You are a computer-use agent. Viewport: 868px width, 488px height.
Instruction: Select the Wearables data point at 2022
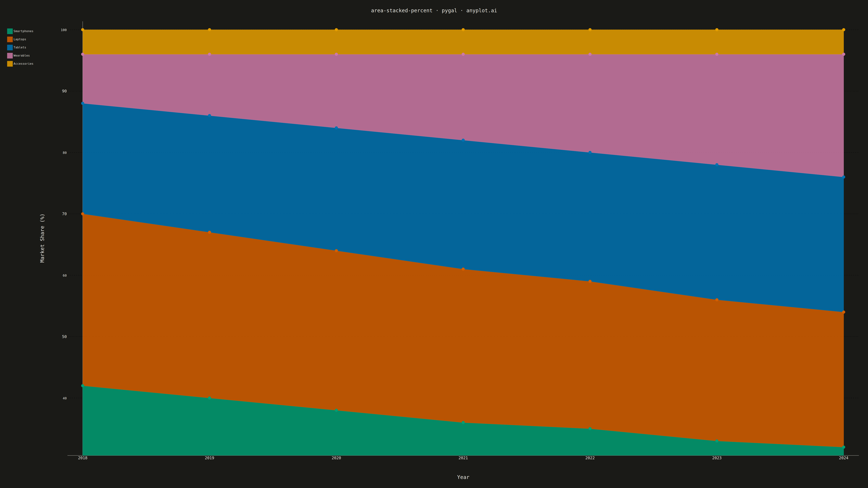590,54
